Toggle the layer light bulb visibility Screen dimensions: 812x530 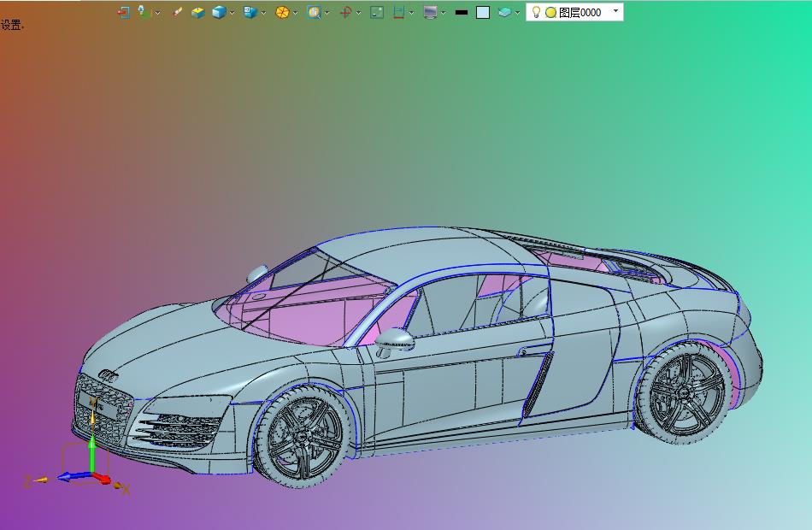click(x=537, y=12)
